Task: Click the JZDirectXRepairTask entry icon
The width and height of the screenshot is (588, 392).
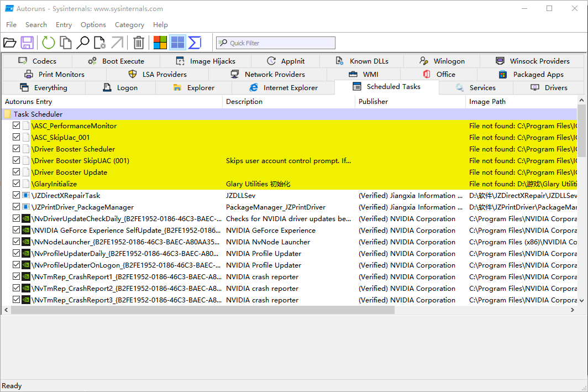Action: [x=26, y=195]
